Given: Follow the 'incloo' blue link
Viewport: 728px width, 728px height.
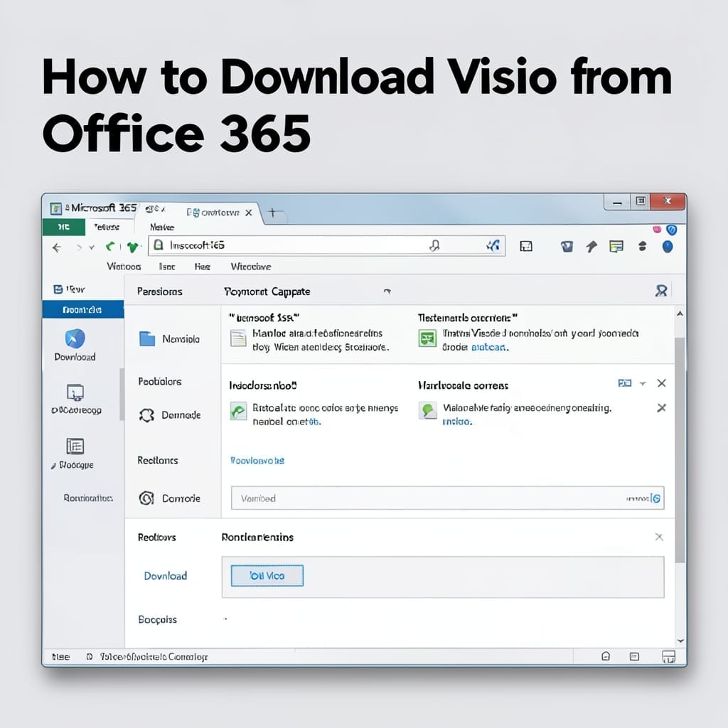Looking at the screenshot, I should tap(457, 422).
